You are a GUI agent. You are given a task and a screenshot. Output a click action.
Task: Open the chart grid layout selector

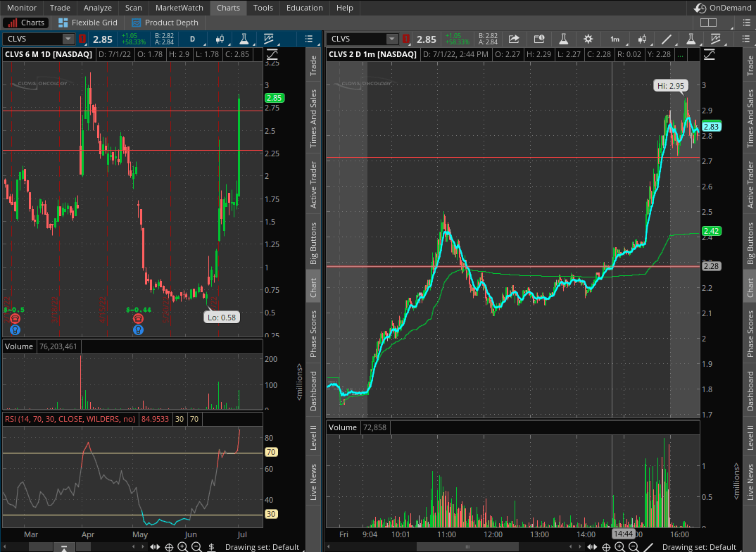pyautogui.click(x=708, y=23)
